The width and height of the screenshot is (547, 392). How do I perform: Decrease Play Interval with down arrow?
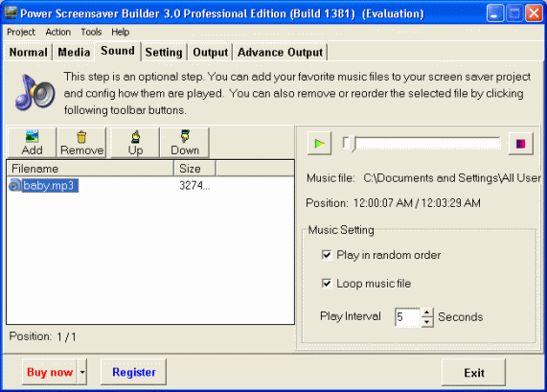click(427, 322)
